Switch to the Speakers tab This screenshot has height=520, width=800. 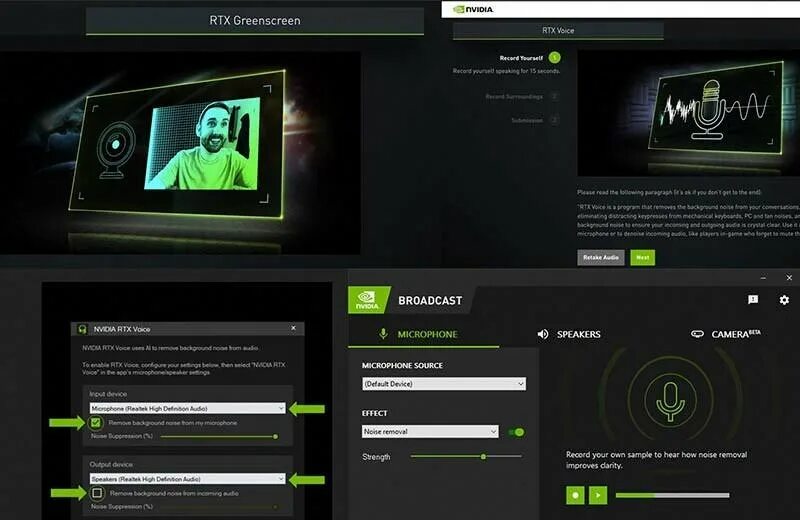(x=569, y=334)
